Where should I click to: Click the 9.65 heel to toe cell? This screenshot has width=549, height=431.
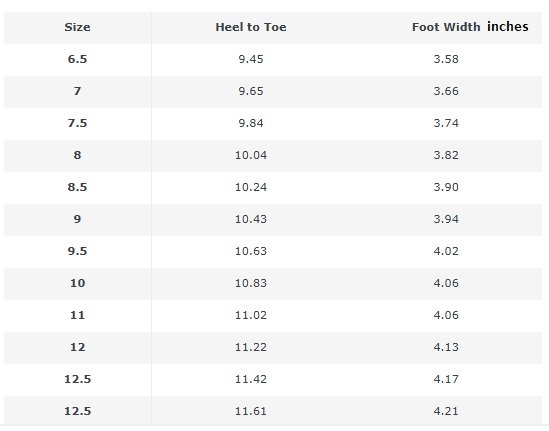point(251,91)
